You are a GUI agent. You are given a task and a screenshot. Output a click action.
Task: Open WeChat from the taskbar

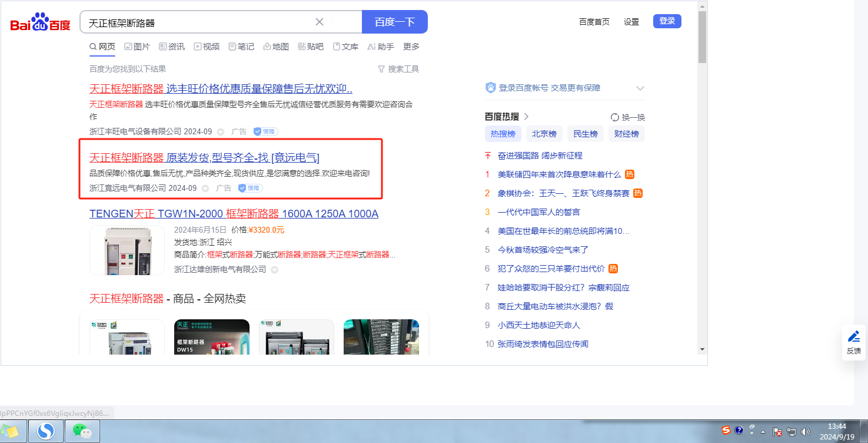pyautogui.click(x=82, y=432)
